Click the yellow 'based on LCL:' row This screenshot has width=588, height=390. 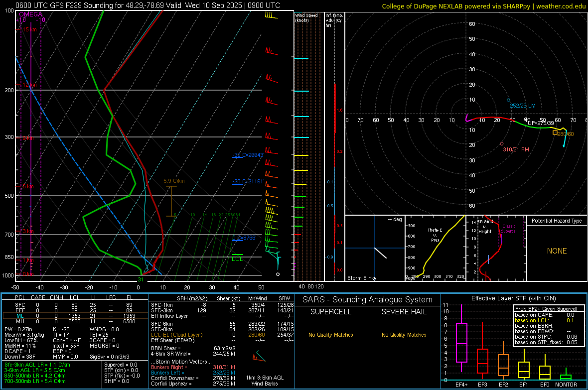pyautogui.click(x=545, y=320)
